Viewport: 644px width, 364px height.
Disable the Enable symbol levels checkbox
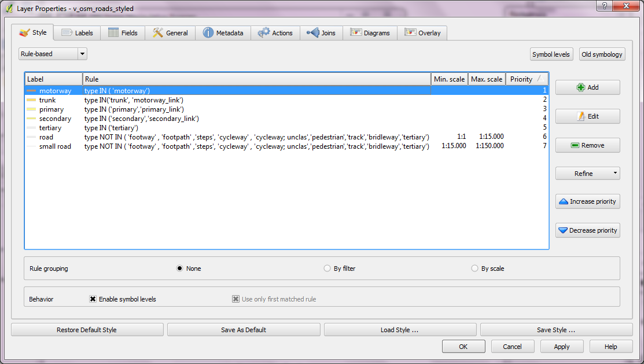click(x=93, y=299)
